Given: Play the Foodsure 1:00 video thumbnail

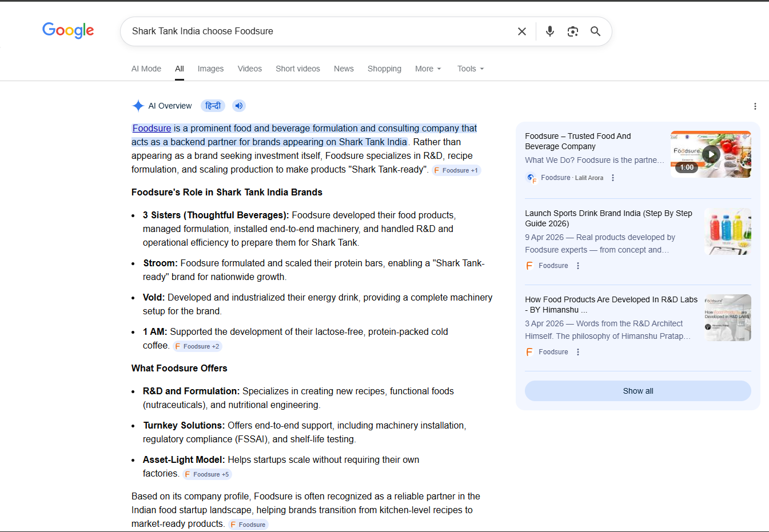Looking at the screenshot, I should (710, 154).
